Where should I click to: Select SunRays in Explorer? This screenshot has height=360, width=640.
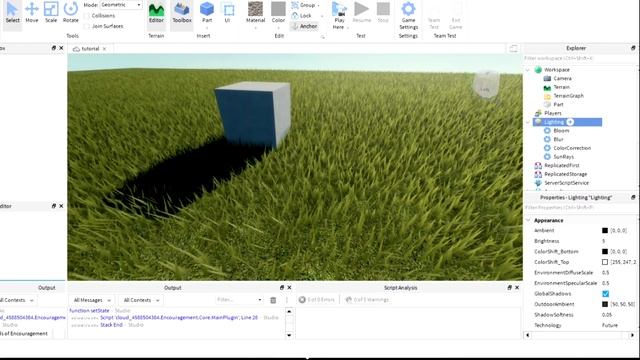(564, 157)
